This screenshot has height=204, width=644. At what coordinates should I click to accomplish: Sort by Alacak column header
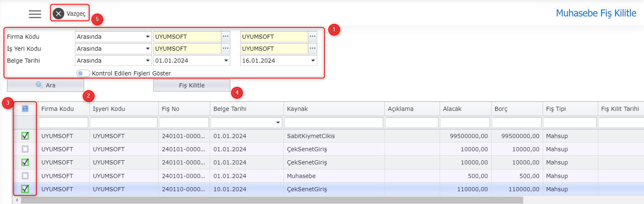[465, 109]
